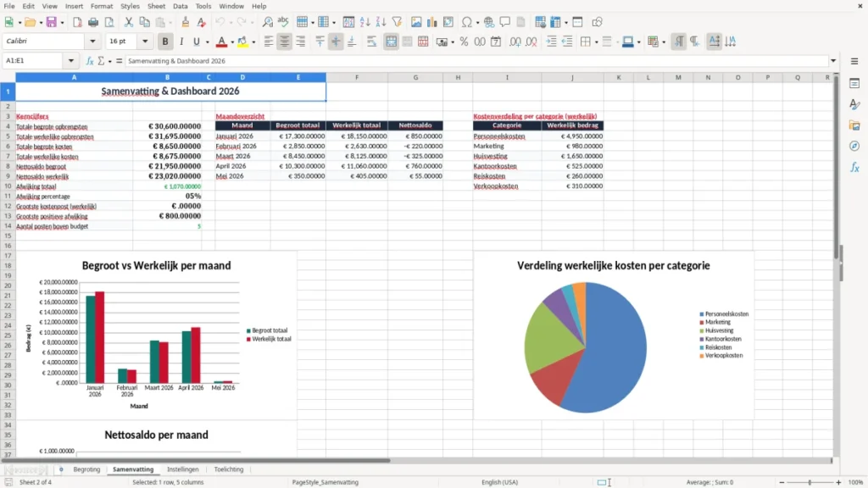
Task: Toggle Italic formatting
Action: click(181, 42)
